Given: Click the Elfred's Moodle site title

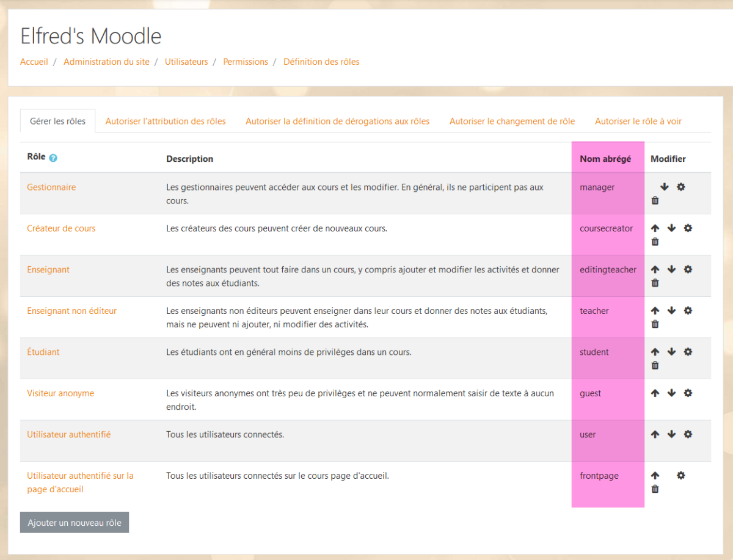Looking at the screenshot, I should 91,36.
